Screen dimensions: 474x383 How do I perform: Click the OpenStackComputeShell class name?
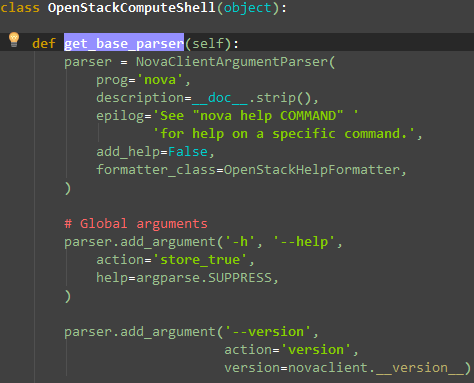pyautogui.click(x=132, y=8)
